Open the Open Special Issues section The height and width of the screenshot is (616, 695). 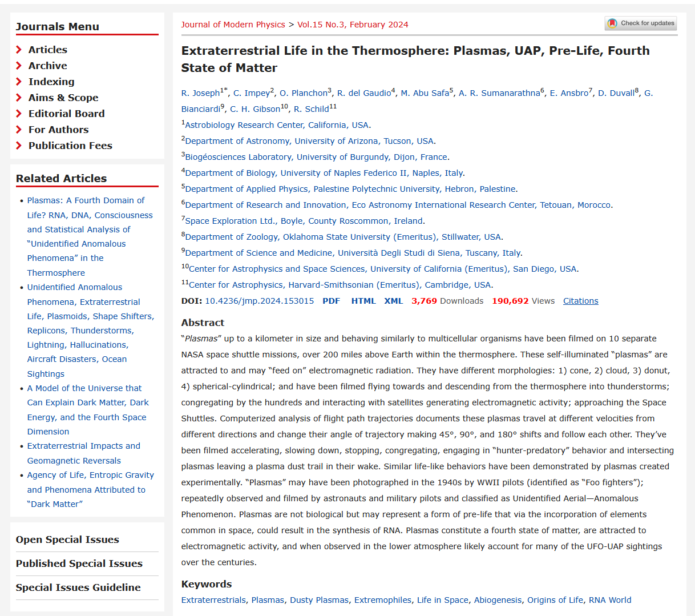tap(67, 539)
